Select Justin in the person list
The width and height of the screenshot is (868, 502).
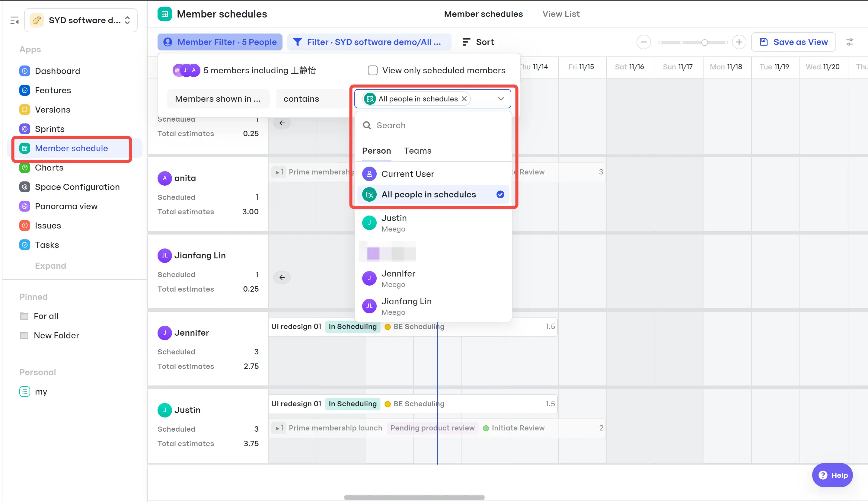pos(394,223)
